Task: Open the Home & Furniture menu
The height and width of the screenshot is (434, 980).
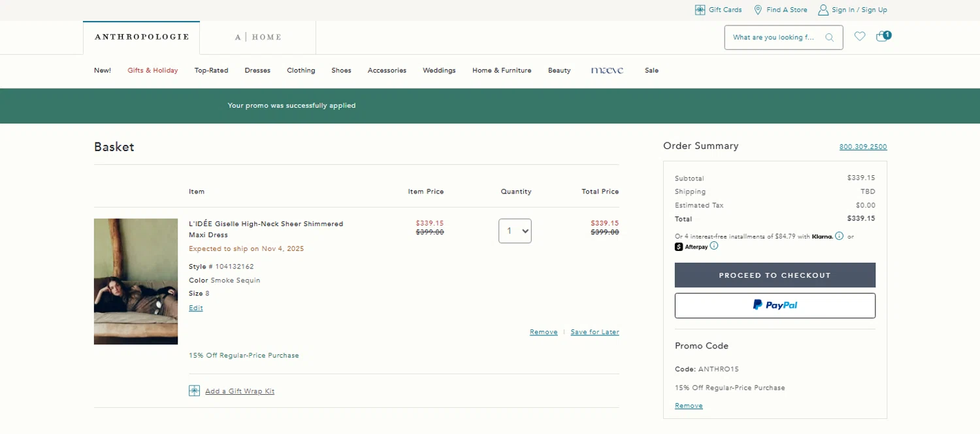Action: (x=502, y=71)
